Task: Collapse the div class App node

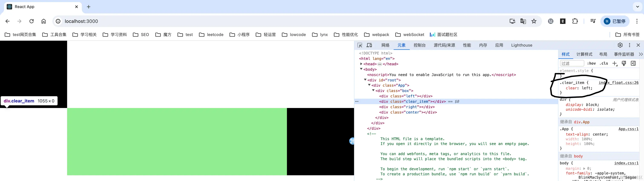Action: (369, 85)
